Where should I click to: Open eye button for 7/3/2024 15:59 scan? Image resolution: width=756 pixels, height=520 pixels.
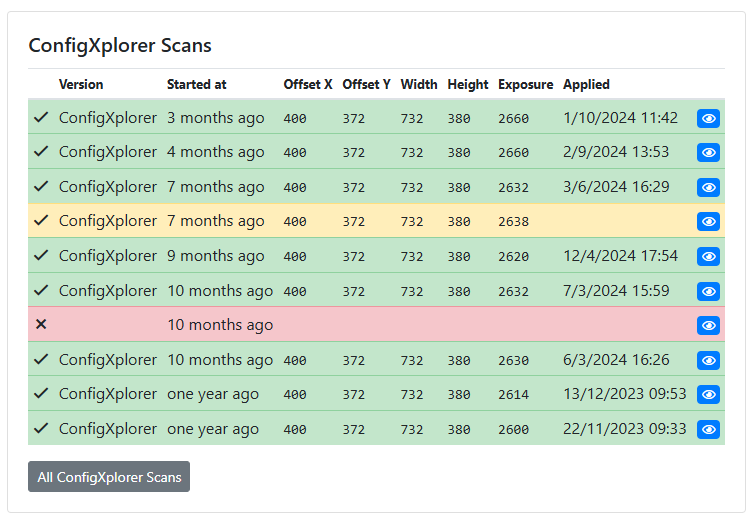pos(708,291)
